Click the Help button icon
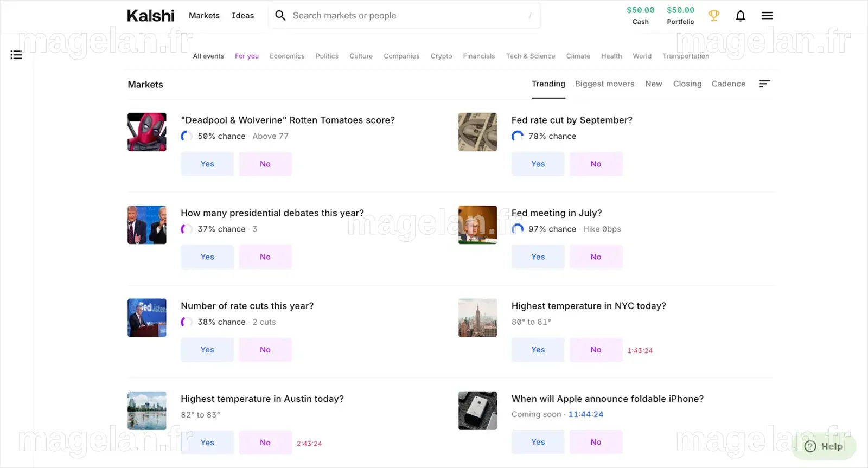The image size is (868, 468). [x=810, y=446]
